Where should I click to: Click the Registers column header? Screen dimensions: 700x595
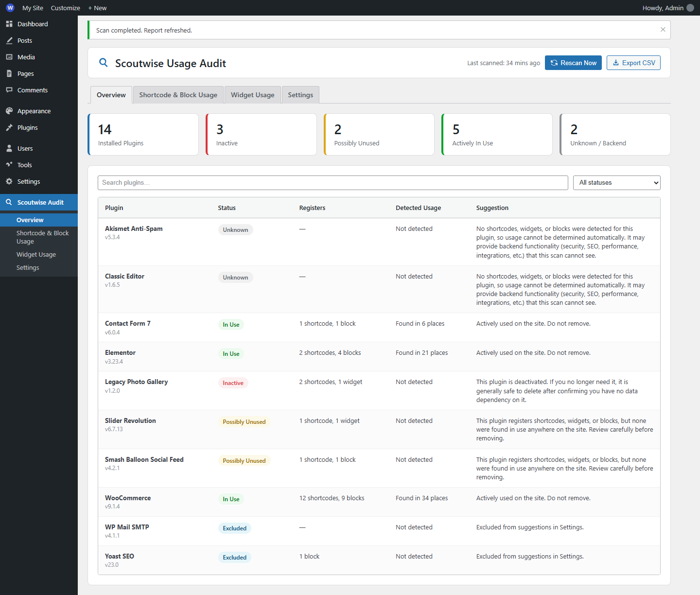pos(312,208)
